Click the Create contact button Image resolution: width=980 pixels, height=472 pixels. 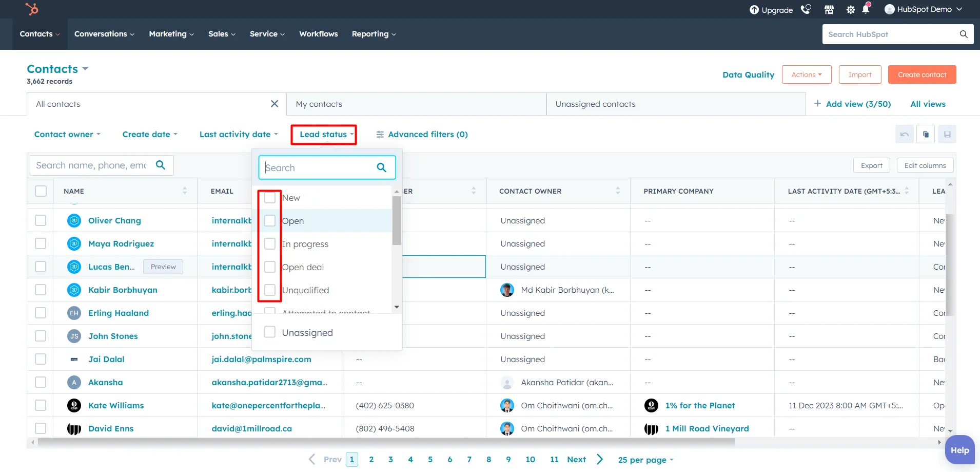921,74
